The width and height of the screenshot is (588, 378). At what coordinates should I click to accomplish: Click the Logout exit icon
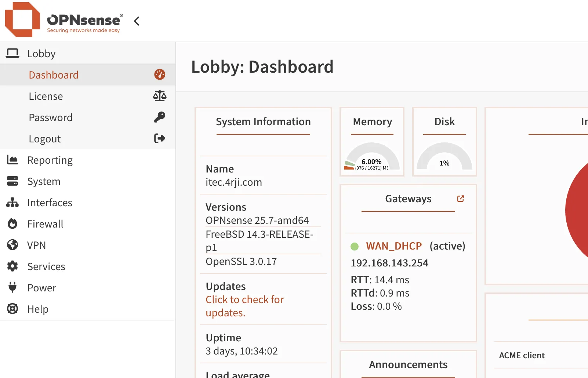pyautogui.click(x=160, y=139)
